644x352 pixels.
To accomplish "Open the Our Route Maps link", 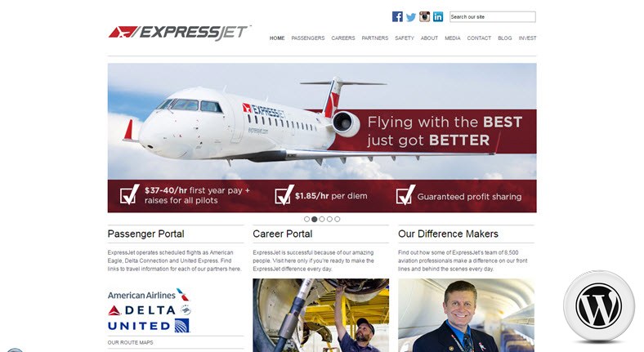I will [130, 342].
